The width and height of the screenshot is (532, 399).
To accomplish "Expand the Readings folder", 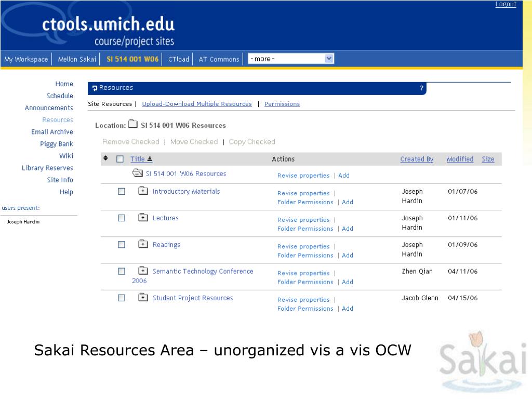I will pos(143,244).
